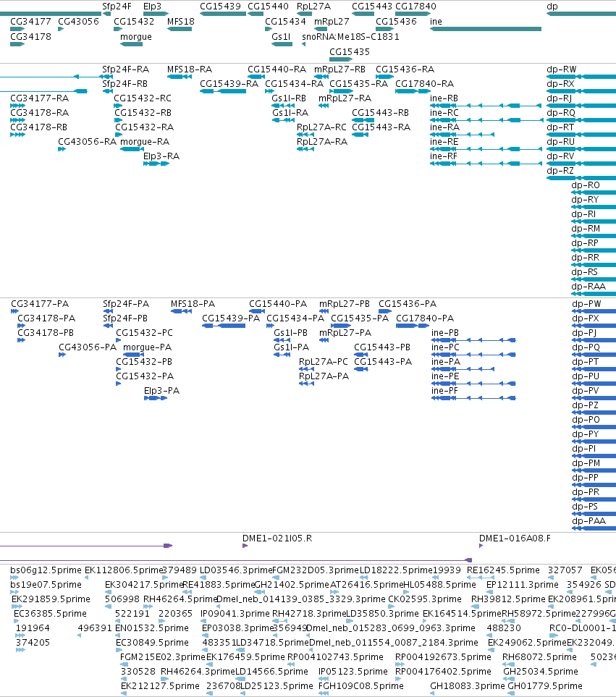The image size is (616, 697).
Task: Click the Sfp24F-PA protein label
Action: pos(126,303)
